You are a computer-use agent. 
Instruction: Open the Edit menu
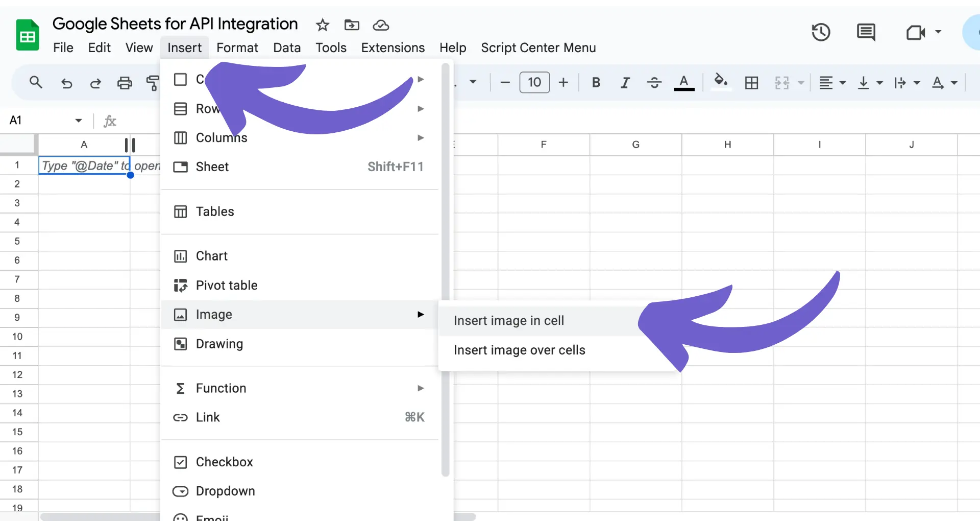point(99,48)
